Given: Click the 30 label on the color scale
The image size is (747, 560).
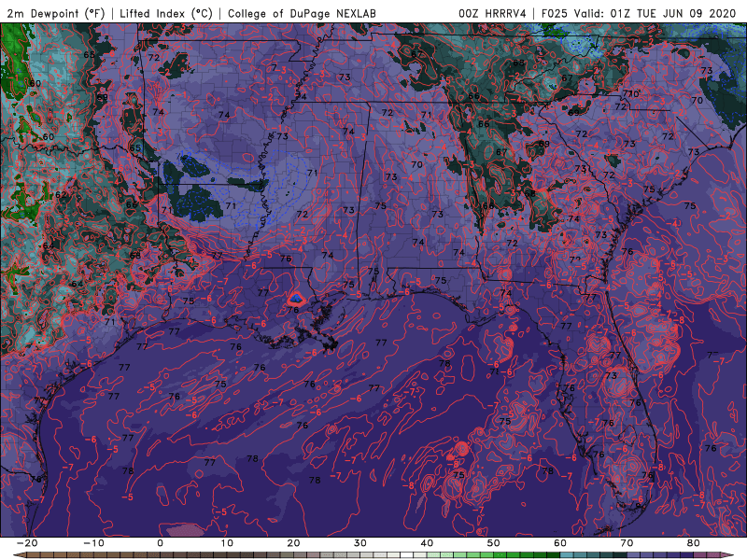Looking at the screenshot, I should tap(360, 543).
